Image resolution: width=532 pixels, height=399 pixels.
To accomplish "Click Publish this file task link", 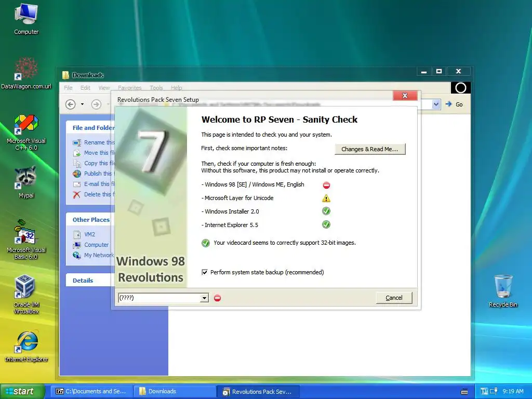I will [95, 174].
